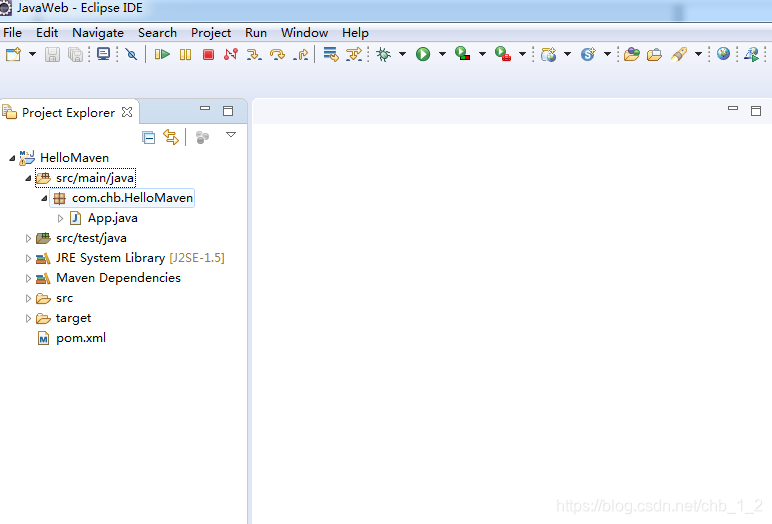This screenshot has height=524, width=772.
Task: Click the New Dynamic Web Project icon
Action: 548,54
